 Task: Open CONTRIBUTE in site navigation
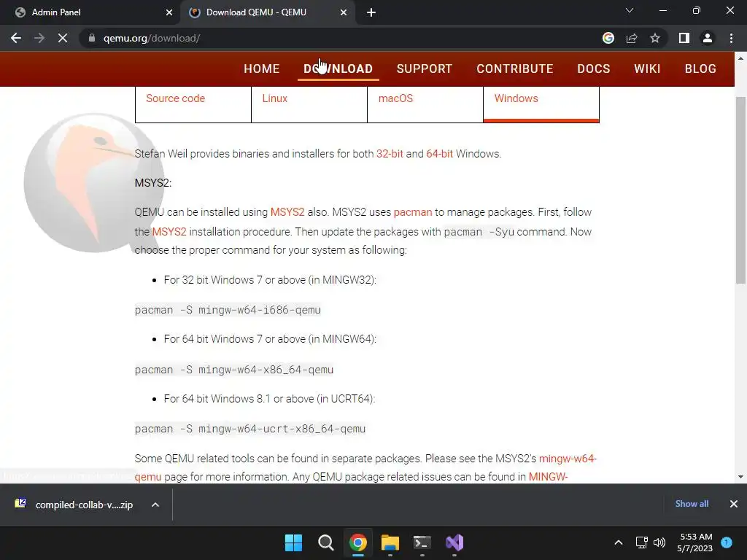515,69
